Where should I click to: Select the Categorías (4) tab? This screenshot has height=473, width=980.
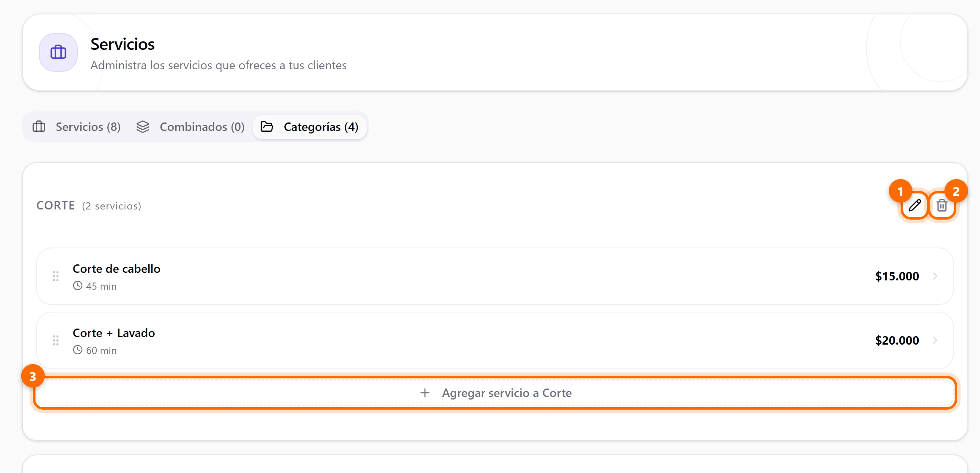[x=310, y=127]
